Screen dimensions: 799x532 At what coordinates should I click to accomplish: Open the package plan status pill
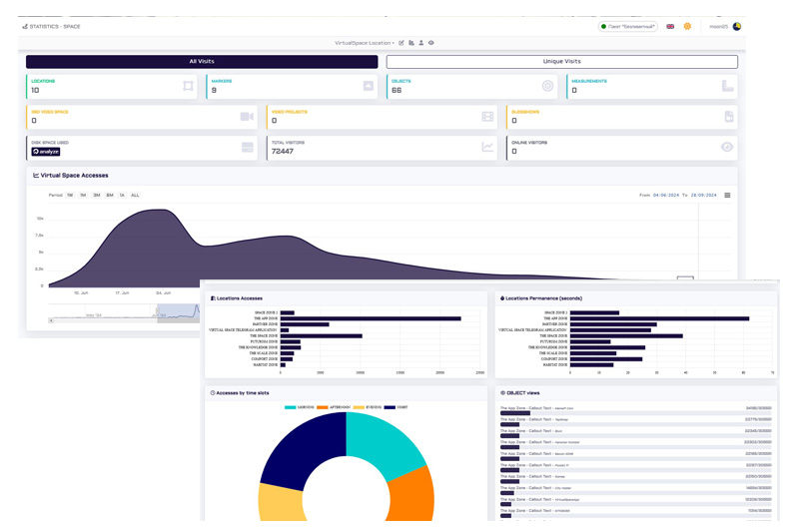click(627, 27)
